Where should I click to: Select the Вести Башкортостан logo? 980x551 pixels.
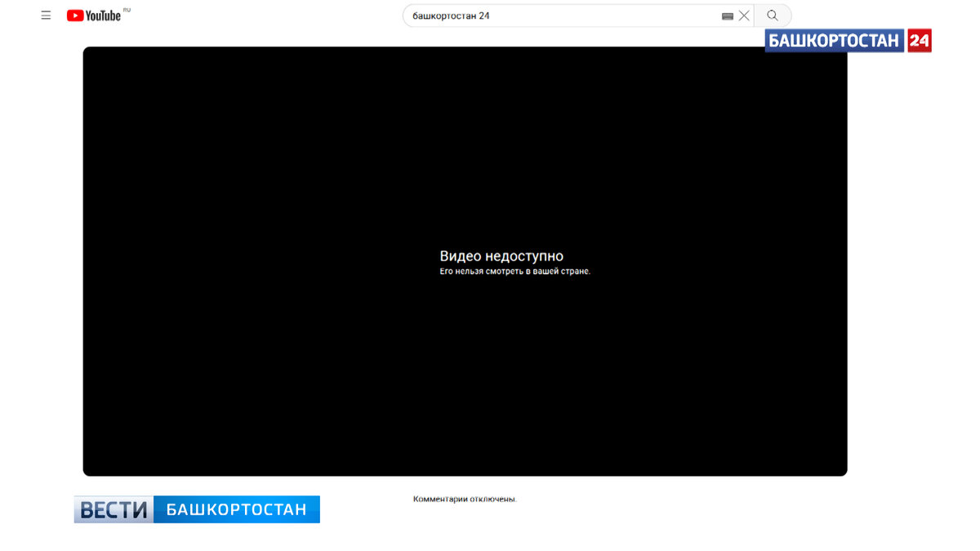coord(196,508)
